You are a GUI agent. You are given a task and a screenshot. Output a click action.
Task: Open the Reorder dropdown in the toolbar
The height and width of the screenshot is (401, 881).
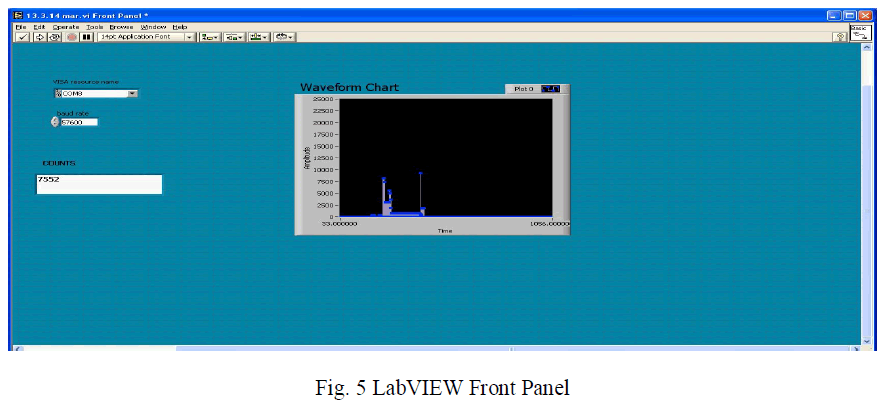(x=284, y=37)
